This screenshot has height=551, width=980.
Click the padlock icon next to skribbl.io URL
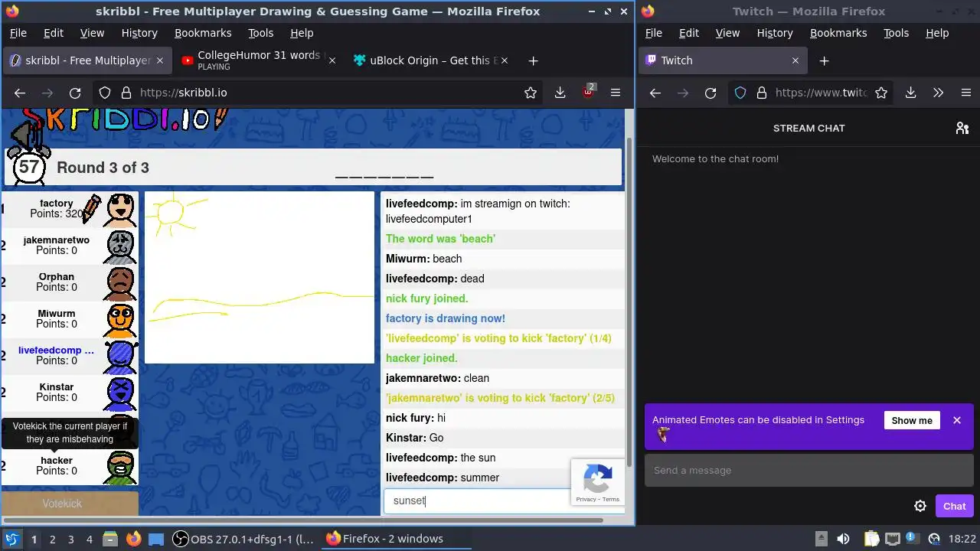(x=126, y=93)
